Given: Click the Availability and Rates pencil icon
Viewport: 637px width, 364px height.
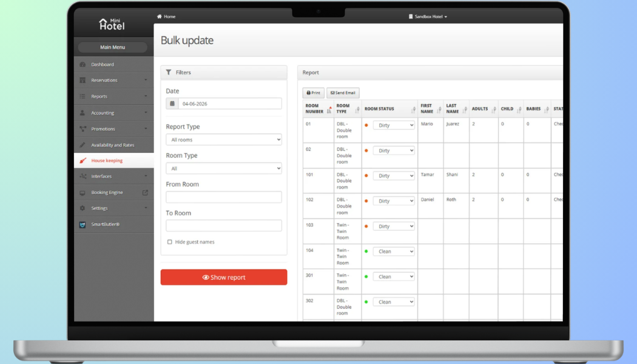Looking at the screenshot, I should (x=83, y=144).
